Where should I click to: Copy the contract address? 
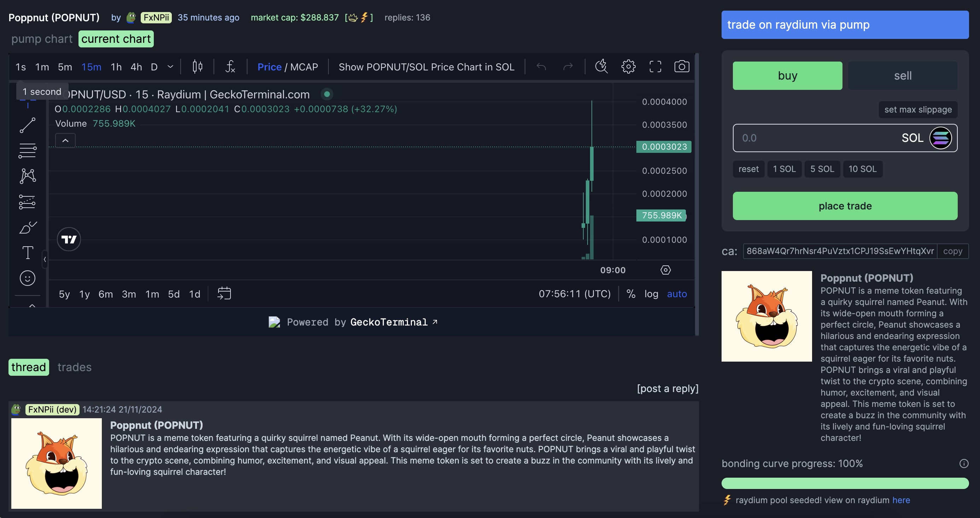tap(953, 251)
